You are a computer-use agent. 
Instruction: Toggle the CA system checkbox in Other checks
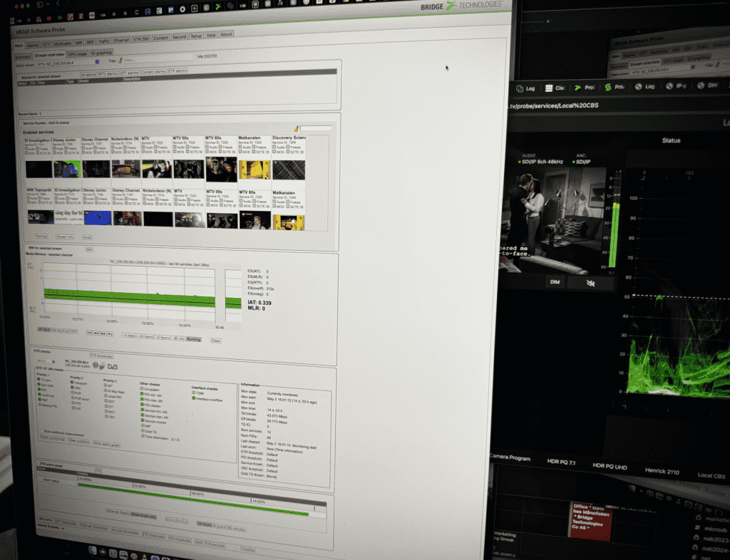point(142,389)
